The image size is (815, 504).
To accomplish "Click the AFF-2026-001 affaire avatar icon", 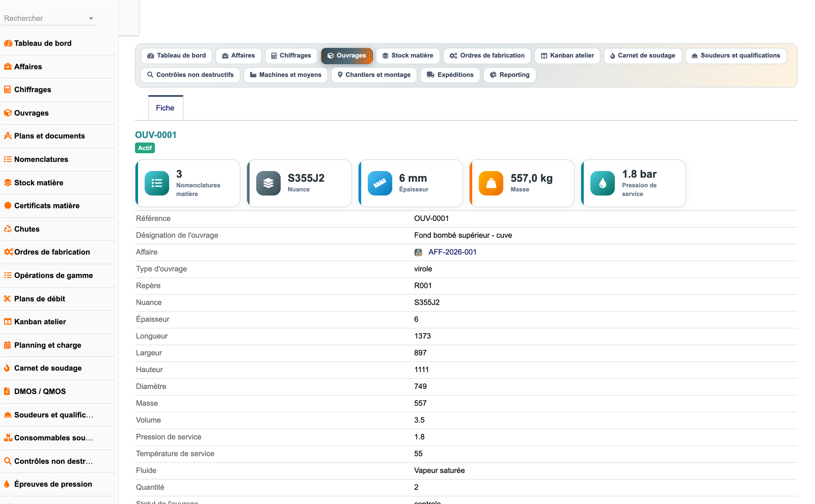I will pyautogui.click(x=418, y=252).
